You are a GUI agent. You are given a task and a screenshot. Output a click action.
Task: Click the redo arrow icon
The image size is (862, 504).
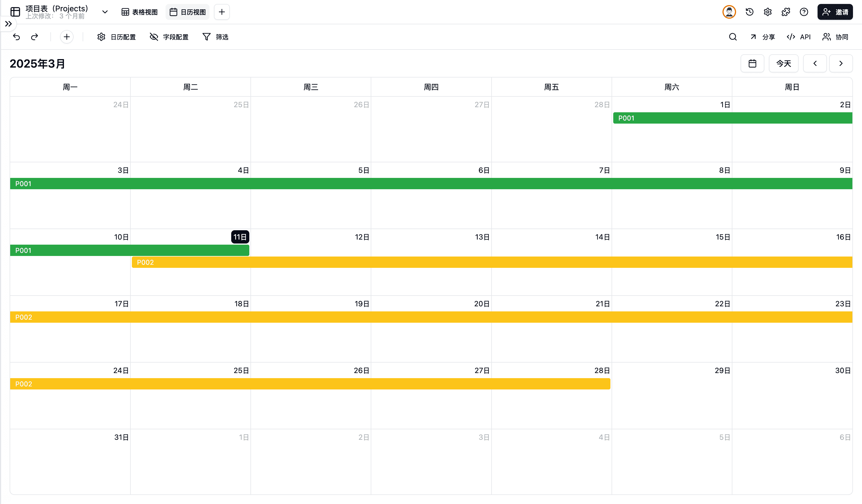pyautogui.click(x=35, y=37)
